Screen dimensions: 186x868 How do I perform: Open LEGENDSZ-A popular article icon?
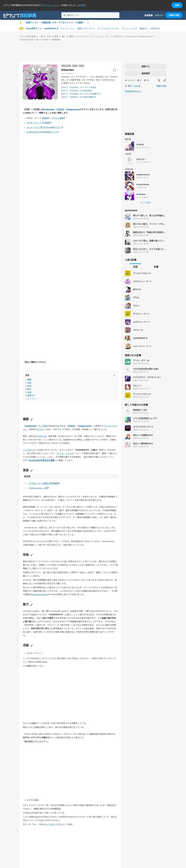point(128,338)
